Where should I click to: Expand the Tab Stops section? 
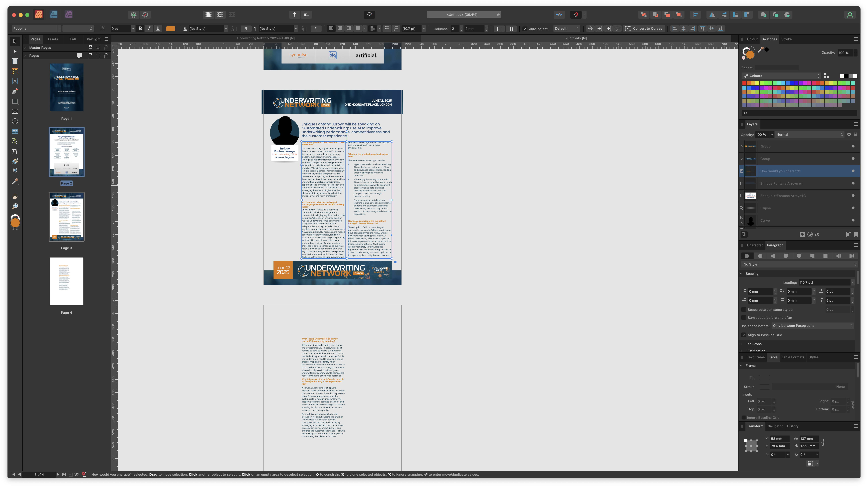pyautogui.click(x=741, y=344)
